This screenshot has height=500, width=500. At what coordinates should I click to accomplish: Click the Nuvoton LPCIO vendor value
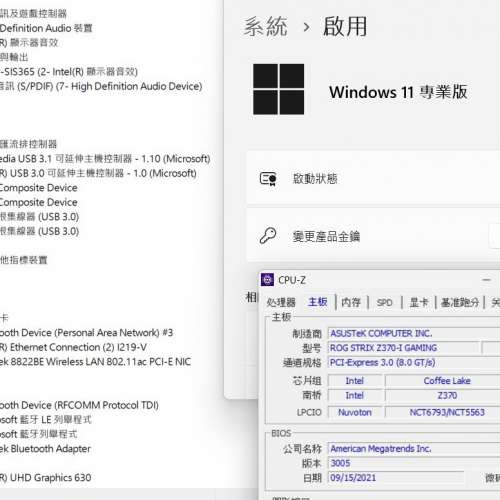(355, 412)
